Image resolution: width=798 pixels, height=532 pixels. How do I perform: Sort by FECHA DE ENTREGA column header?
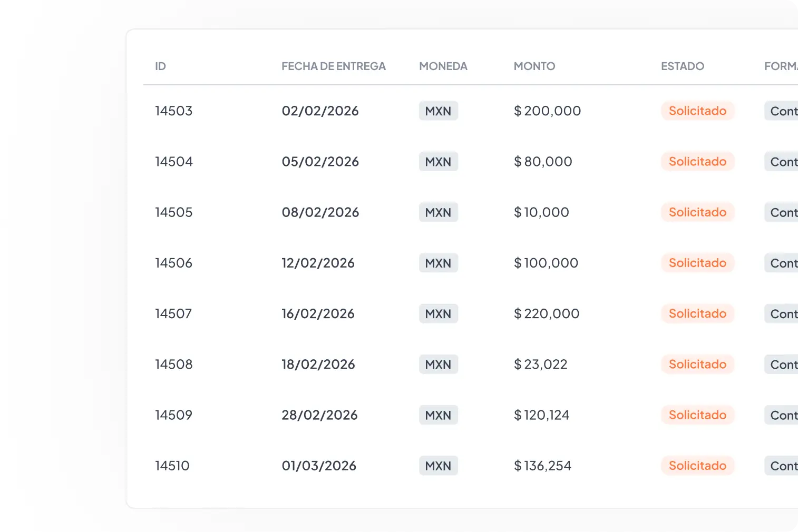coord(334,66)
